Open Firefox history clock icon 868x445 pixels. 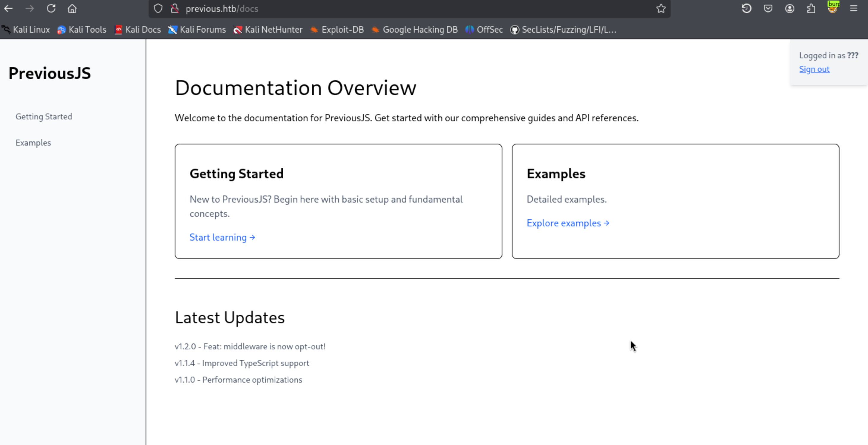746,8
